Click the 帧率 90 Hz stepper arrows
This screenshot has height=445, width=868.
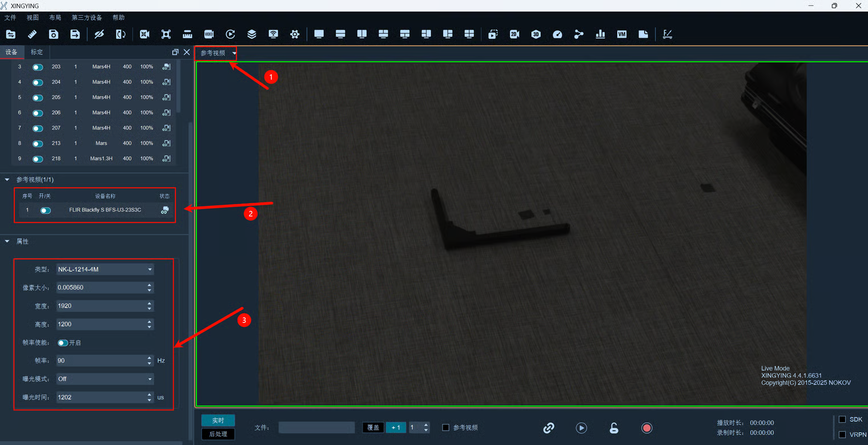[150, 361]
